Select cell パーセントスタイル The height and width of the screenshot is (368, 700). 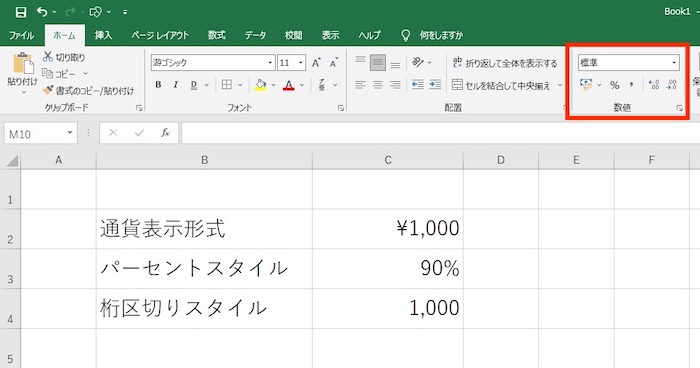click(204, 269)
